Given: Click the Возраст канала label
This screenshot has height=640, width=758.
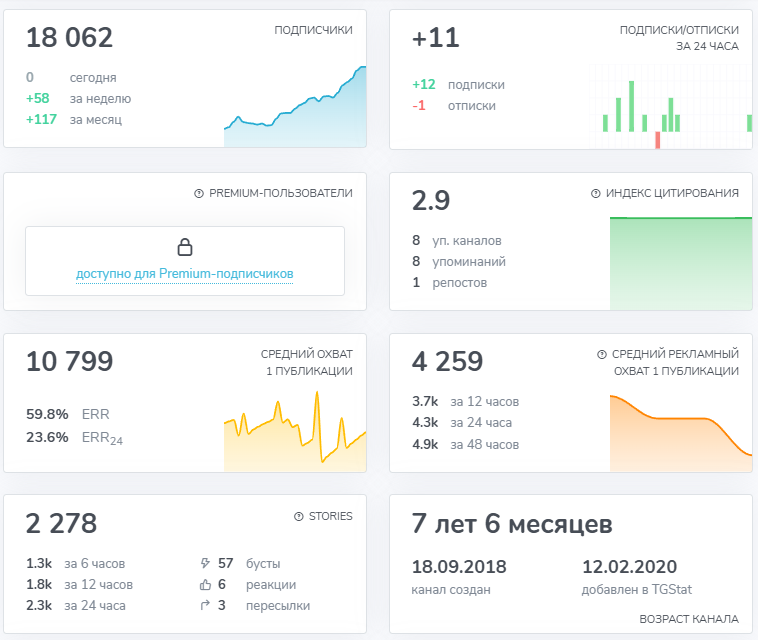Looking at the screenshot, I should click(688, 619).
